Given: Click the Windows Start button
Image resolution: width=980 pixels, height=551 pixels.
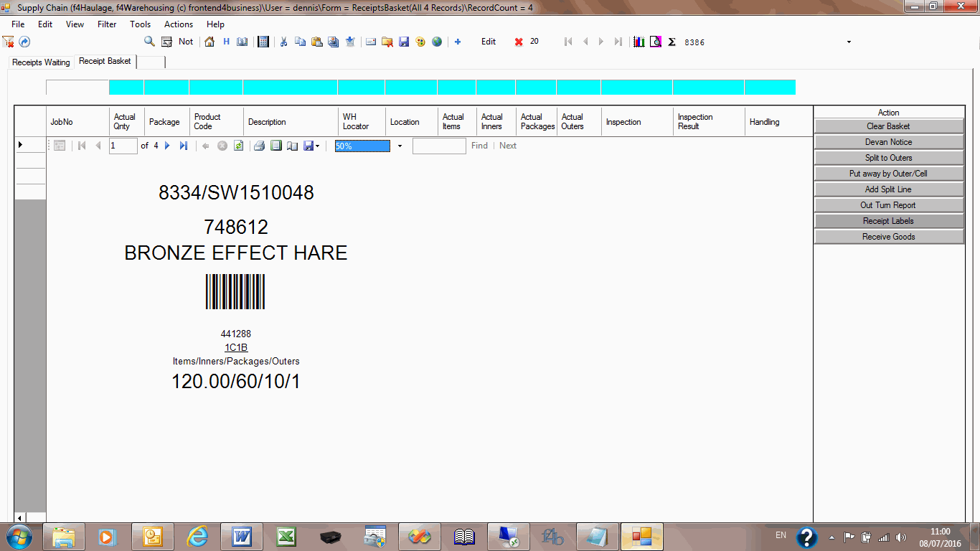Looking at the screenshot, I should pos(19,537).
